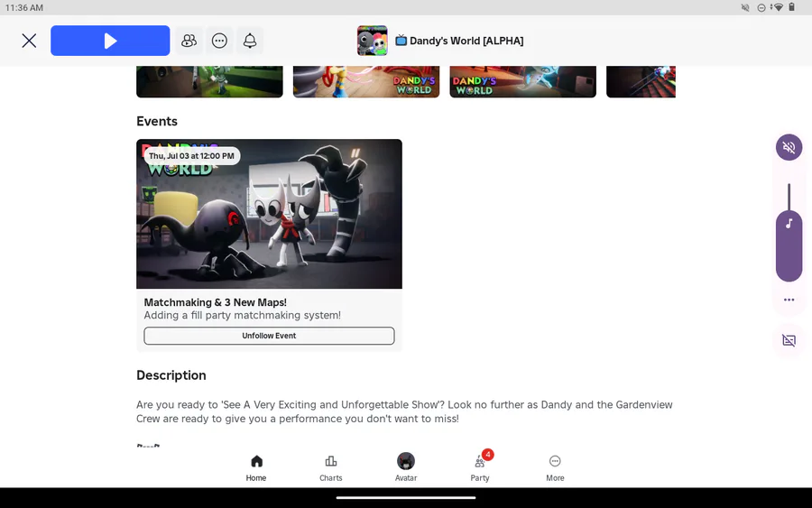
Task: Start playing Dandy's World with the blue Play button
Action: point(110,41)
